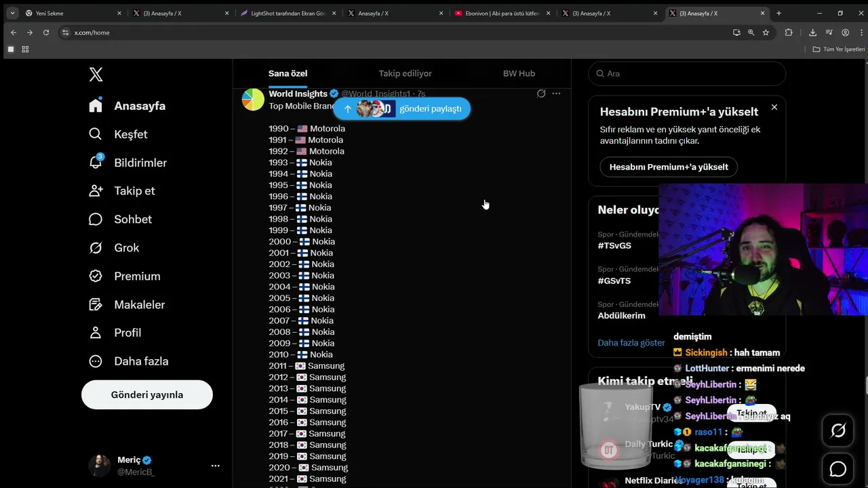The image size is (868, 488).
Task: Click the gönderi paylaştı new posts pill
Action: 401,108
